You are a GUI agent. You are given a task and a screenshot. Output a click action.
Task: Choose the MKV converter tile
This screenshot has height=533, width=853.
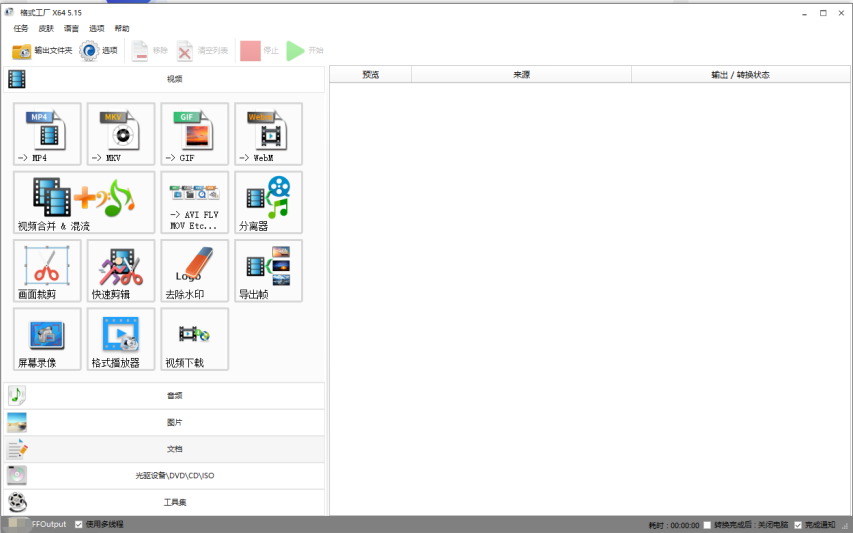click(121, 134)
